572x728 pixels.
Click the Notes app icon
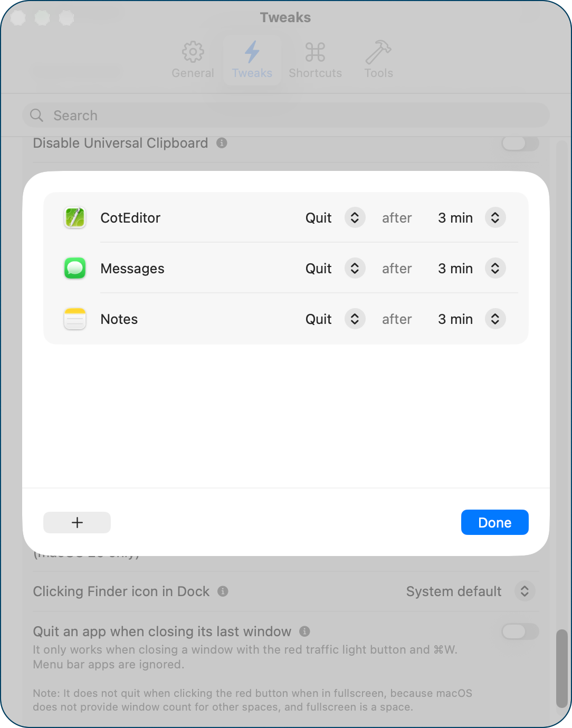(74, 319)
